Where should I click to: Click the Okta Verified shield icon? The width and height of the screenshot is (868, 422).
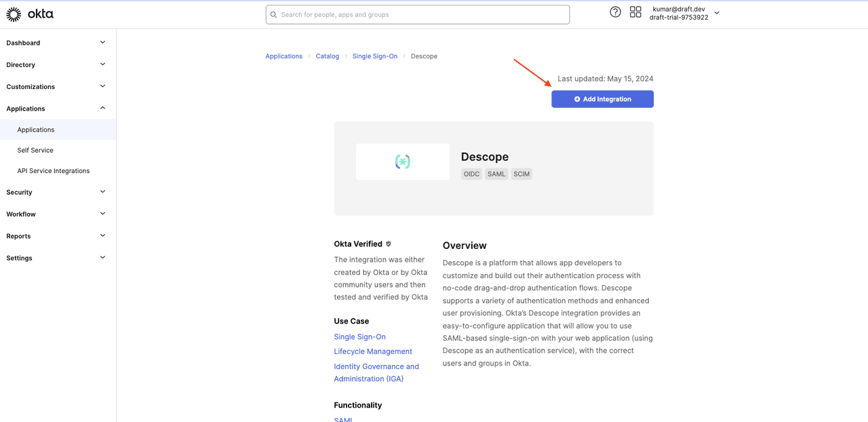coord(389,244)
